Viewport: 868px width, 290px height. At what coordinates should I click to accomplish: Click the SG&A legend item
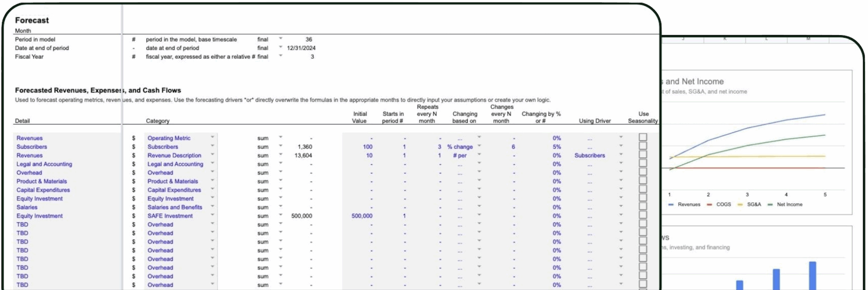tap(749, 204)
